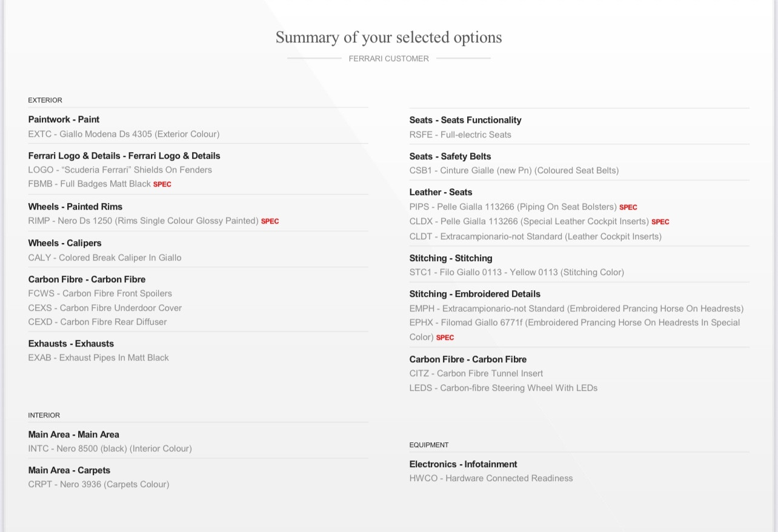
Task: Select the Summary of your selected options heading
Action: [x=388, y=38]
